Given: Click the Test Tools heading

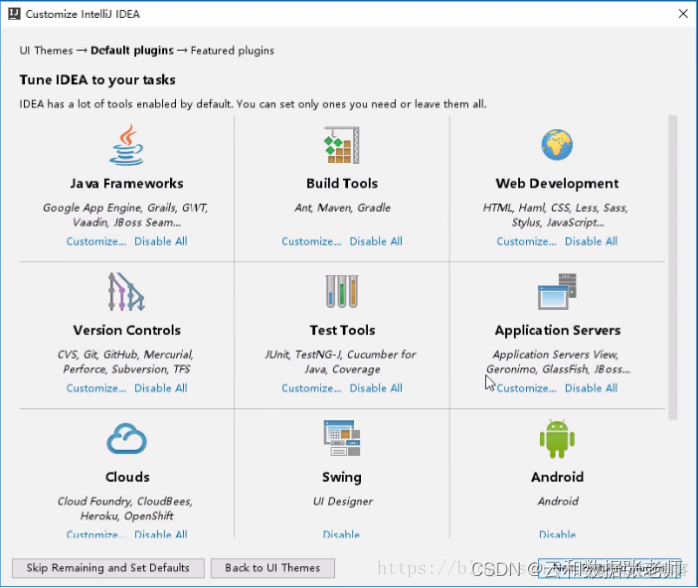Looking at the screenshot, I should coord(342,330).
